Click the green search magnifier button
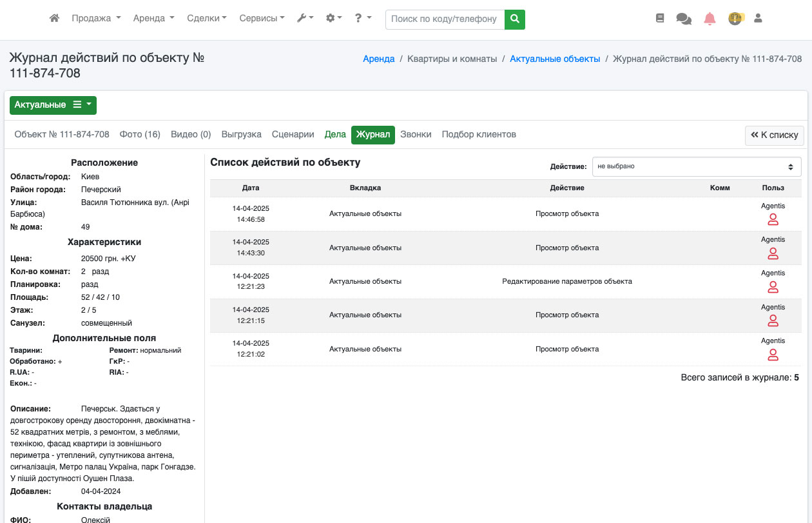The width and height of the screenshot is (812, 523). (x=514, y=19)
